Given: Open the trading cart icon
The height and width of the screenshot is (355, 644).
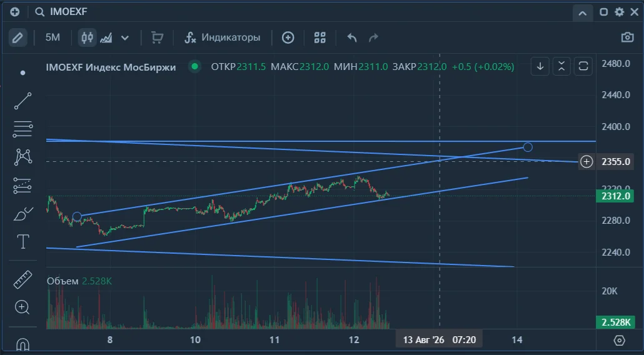Looking at the screenshot, I should point(157,37).
